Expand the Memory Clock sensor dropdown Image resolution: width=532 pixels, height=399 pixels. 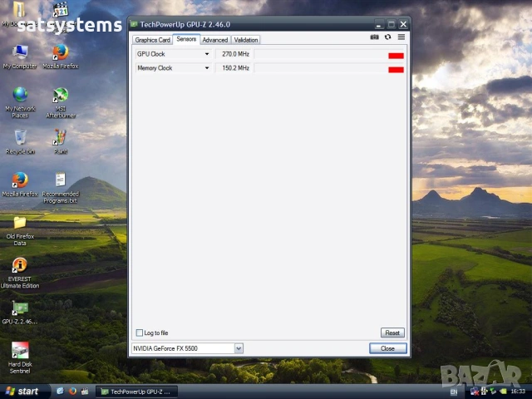tap(207, 68)
